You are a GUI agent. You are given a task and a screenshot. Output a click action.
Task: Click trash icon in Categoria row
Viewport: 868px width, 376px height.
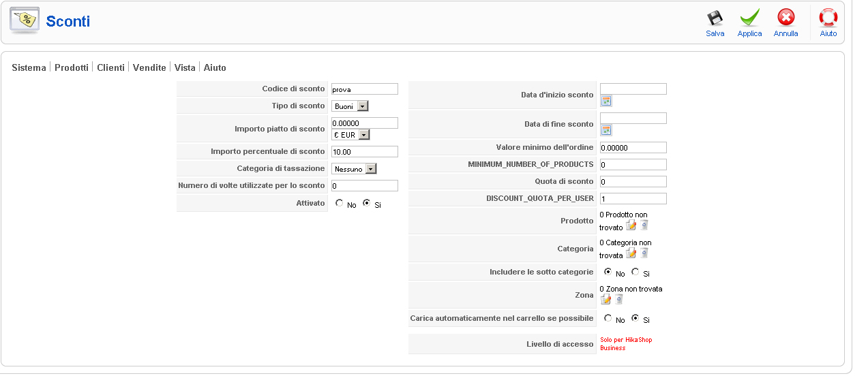coord(644,253)
